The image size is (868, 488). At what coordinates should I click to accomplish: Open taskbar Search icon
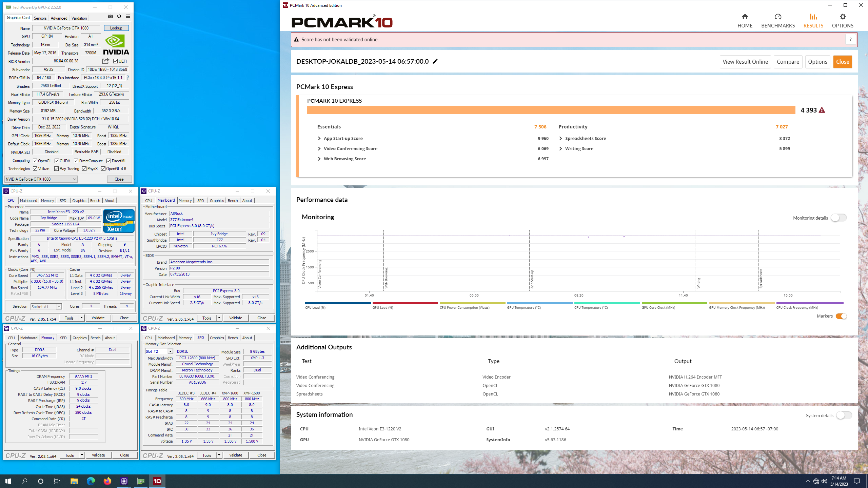24,481
